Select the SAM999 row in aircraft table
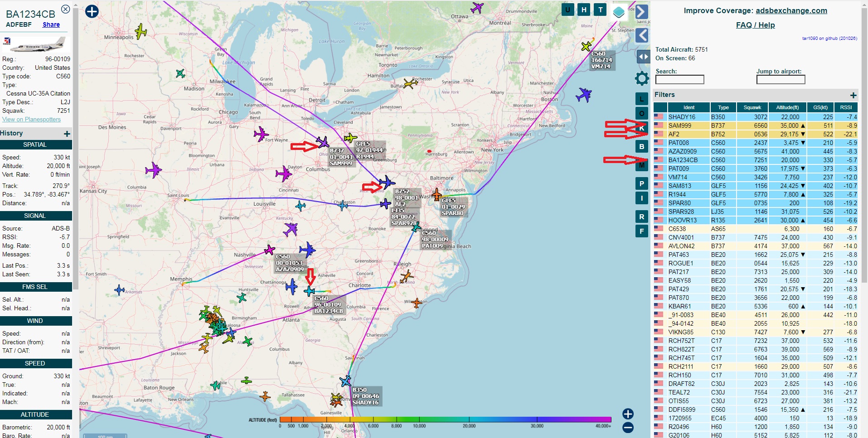 click(x=755, y=125)
